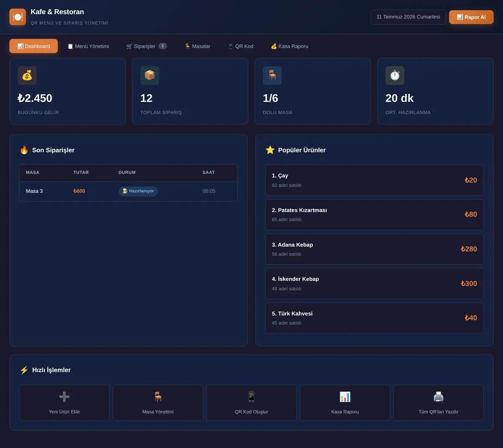Click the package icon for total orders

coord(150,76)
